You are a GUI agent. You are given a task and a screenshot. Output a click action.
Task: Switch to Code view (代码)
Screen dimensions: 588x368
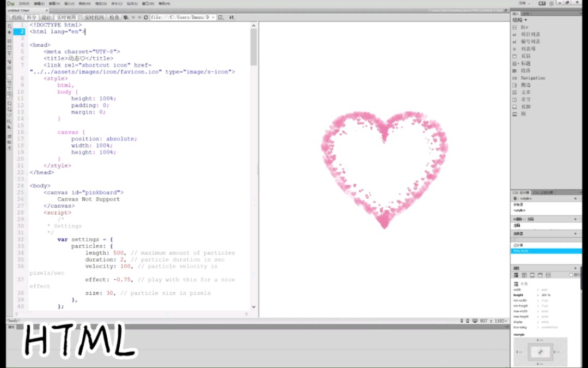pyautogui.click(x=17, y=17)
